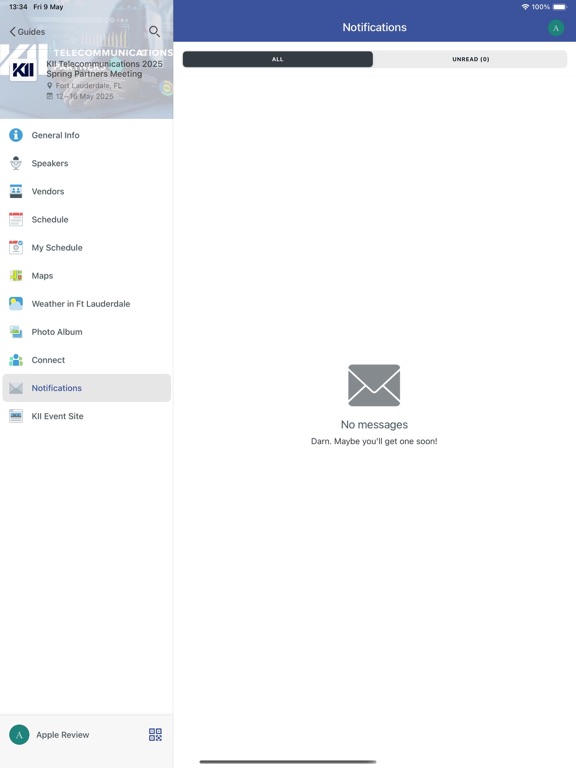Tap the Maps icon
This screenshot has width=576, height=768.
(x=16, y=276)
